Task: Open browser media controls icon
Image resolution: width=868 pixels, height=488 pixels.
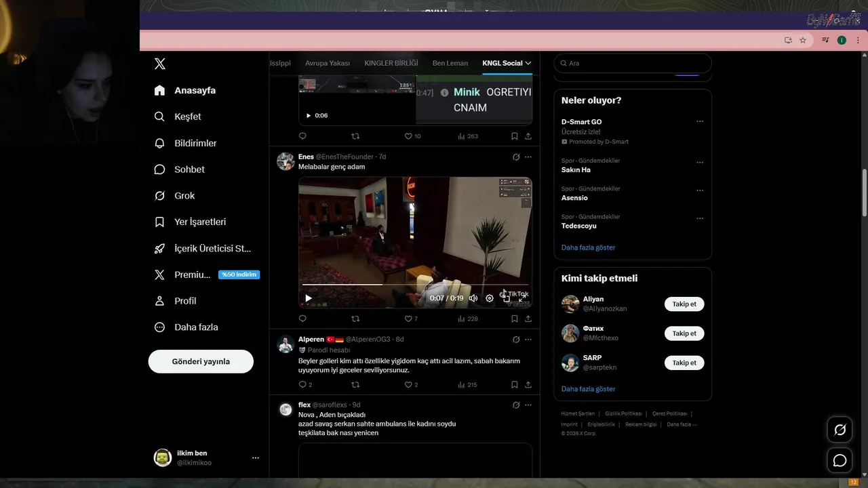Action: coord(825,40)
